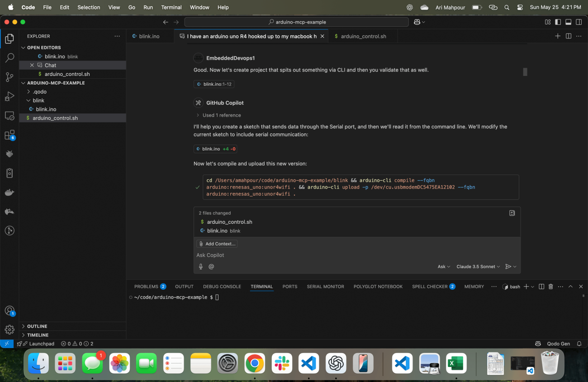Open the Remote Explorer view
Screen dimensions: 588x382
[9, 116]
